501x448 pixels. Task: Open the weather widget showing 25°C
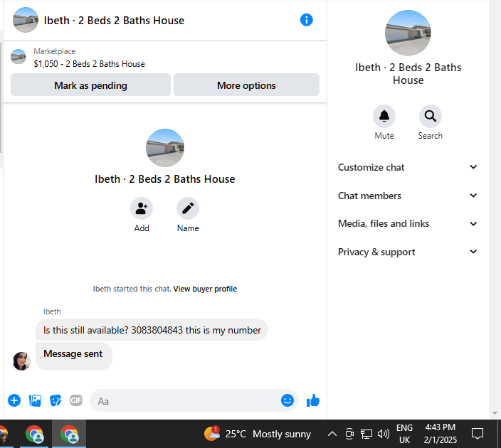[258, 434]
